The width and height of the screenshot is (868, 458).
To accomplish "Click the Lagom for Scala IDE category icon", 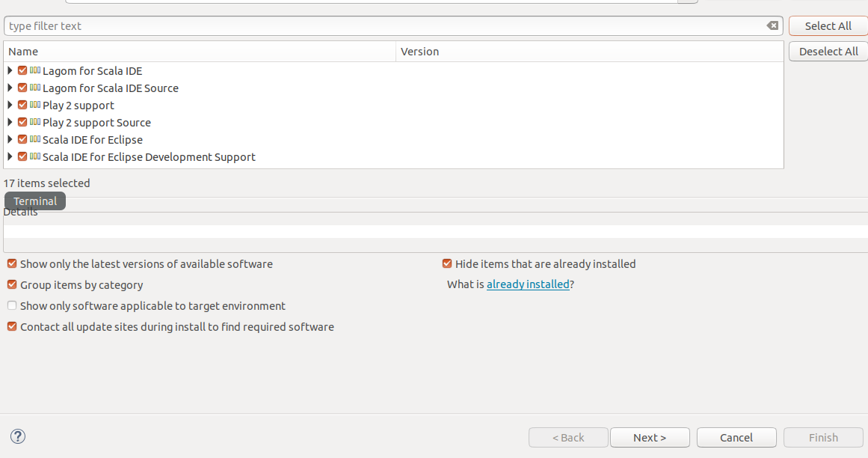I will click(35, 70).
